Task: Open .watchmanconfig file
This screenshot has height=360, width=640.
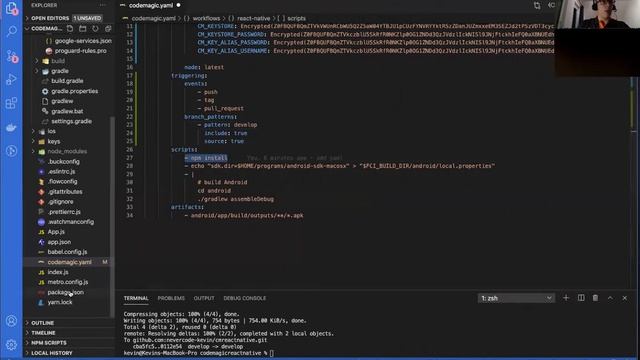Action: click(x=71, y=222)
